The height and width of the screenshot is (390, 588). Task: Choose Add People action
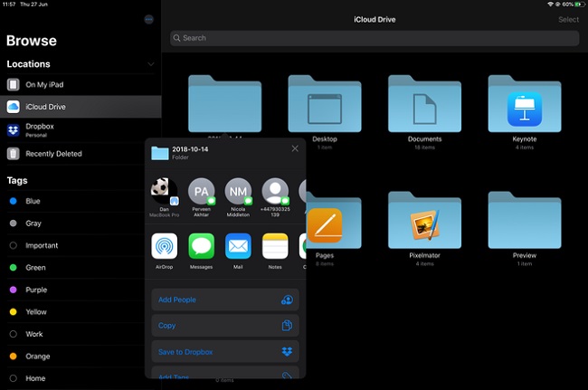point(225,300)
